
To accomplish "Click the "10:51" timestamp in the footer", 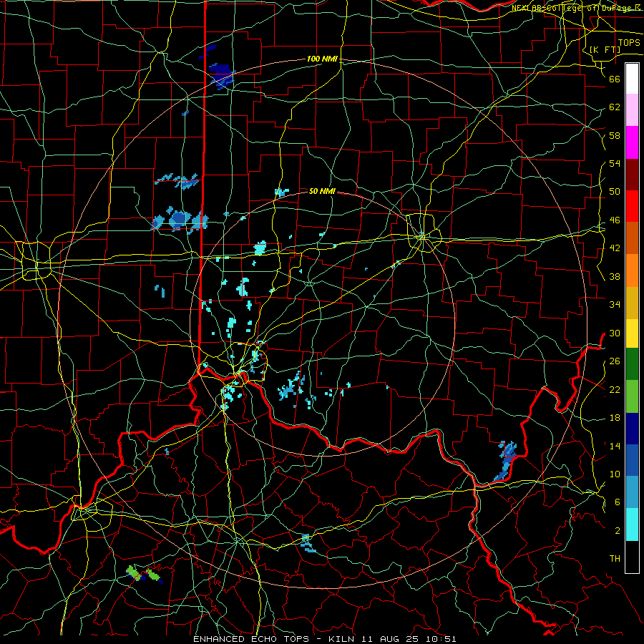I will click(x=442, y=639).
